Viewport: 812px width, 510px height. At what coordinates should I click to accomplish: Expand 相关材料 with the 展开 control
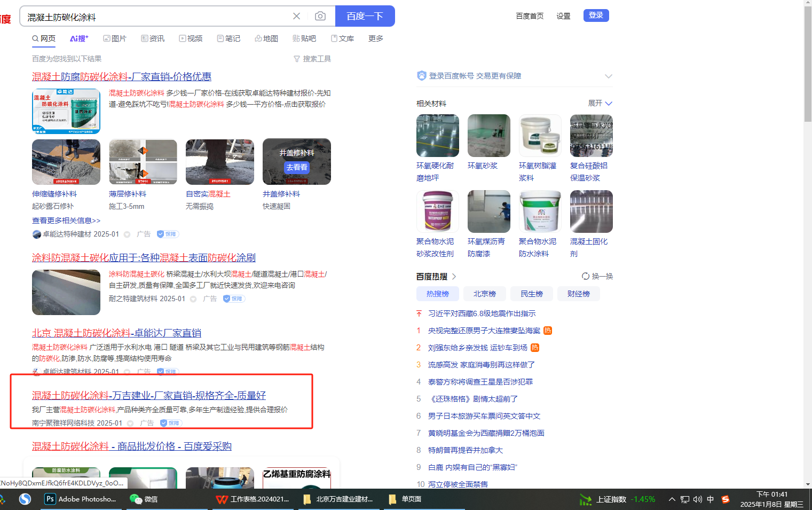coord(600,103)
